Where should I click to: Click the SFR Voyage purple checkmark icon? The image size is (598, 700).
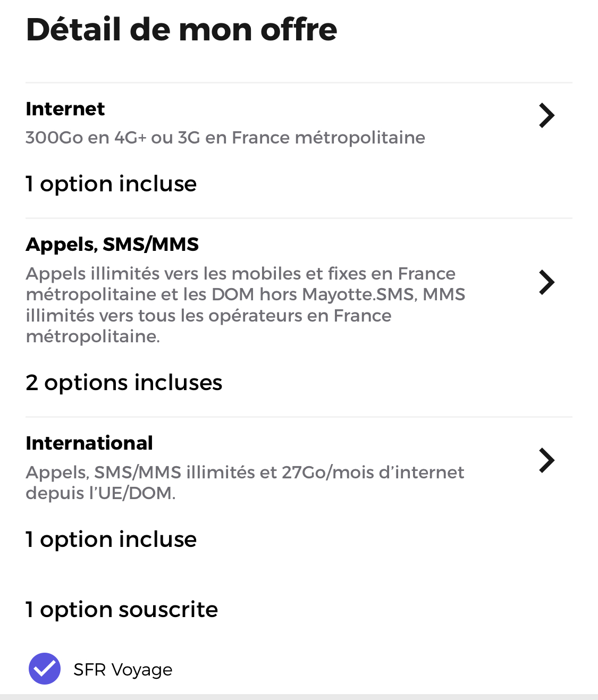coord(45,669)
